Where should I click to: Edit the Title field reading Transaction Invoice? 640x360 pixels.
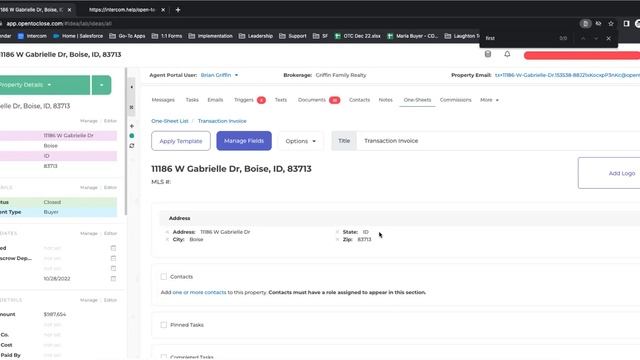[x=498, y=141]
